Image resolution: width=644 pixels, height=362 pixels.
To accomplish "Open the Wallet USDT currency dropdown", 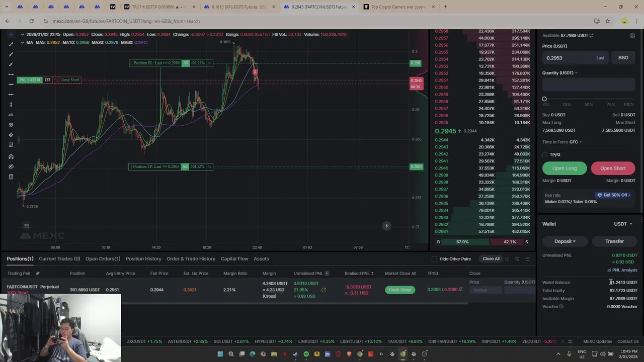I will click(x=623, y=224).
